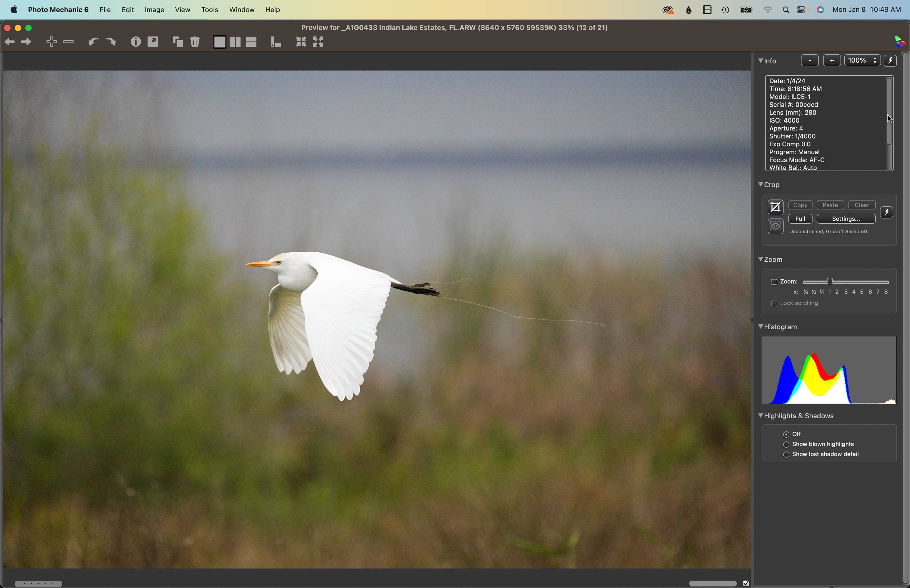Open the View menu
The width and height of the screenshot is (910, 588).
[183, 10]
